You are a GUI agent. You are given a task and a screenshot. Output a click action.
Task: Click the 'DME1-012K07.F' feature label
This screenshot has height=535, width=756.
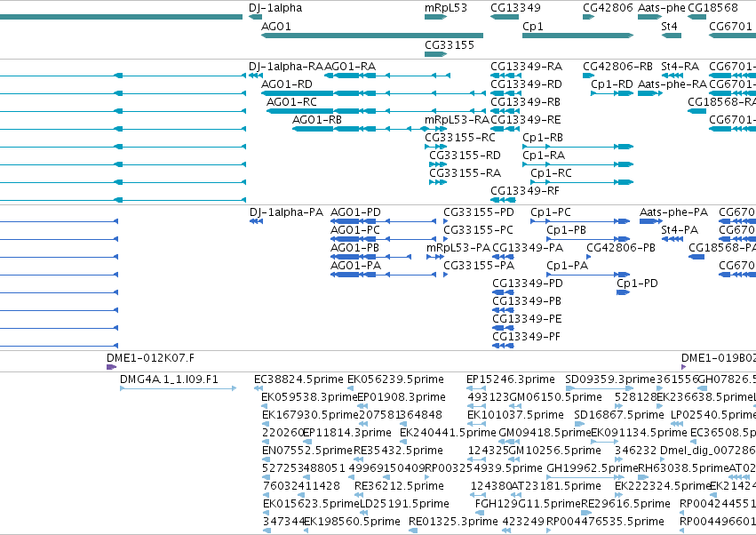point(150,358)
